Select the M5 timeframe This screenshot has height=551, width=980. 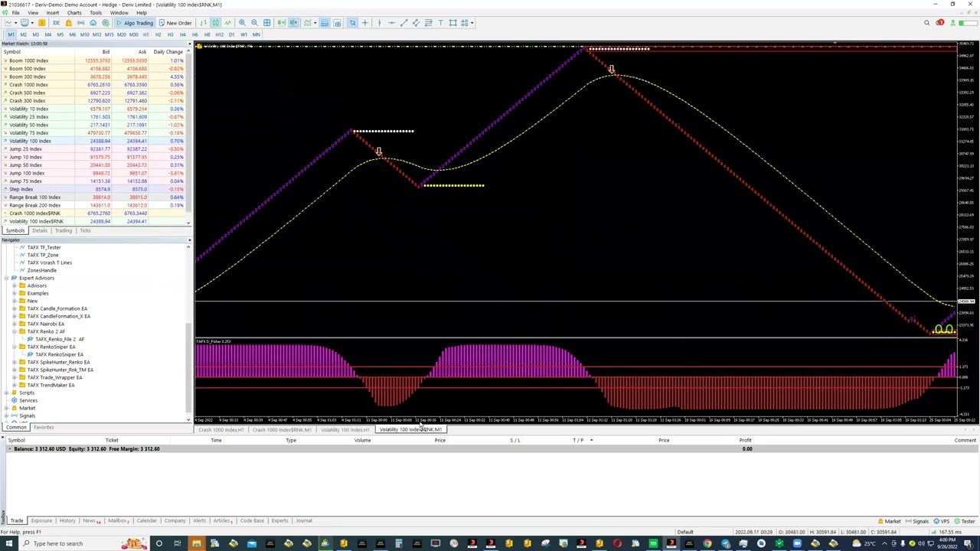(60, 34)
